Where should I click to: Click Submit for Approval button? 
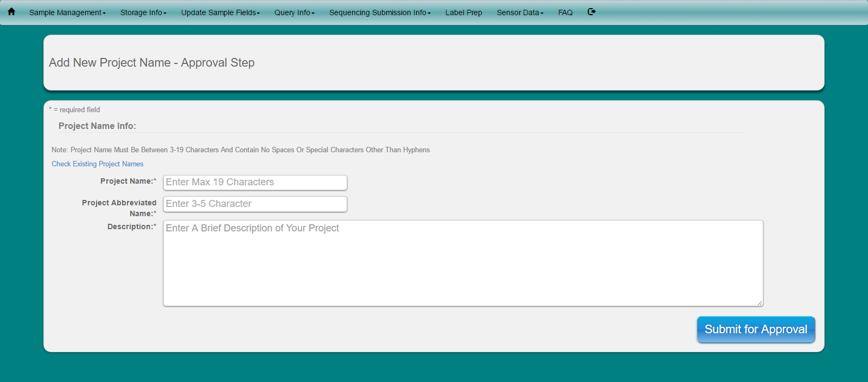coord(756,329)
